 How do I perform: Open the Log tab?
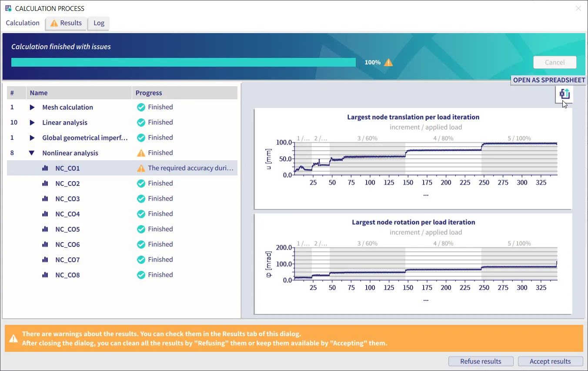[x=99, y=23]
